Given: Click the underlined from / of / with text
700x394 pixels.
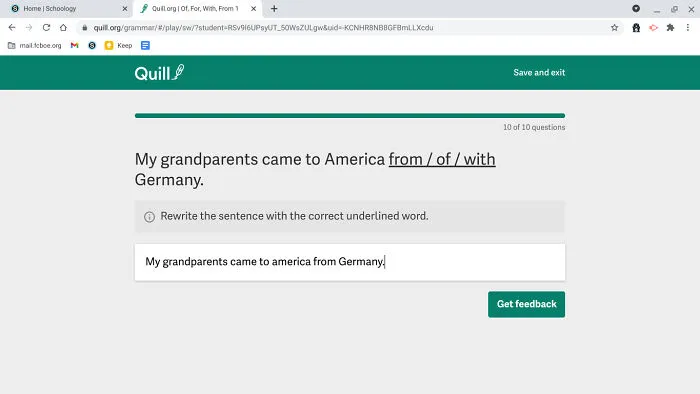Looking at the screenshot, I should [x=442, y=159].
